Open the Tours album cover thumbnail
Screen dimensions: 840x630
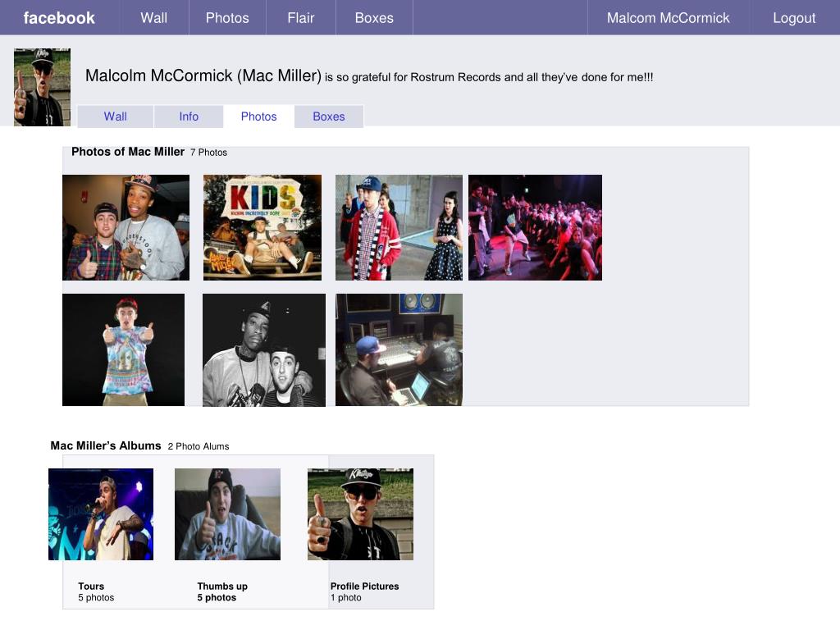point(101,514)
